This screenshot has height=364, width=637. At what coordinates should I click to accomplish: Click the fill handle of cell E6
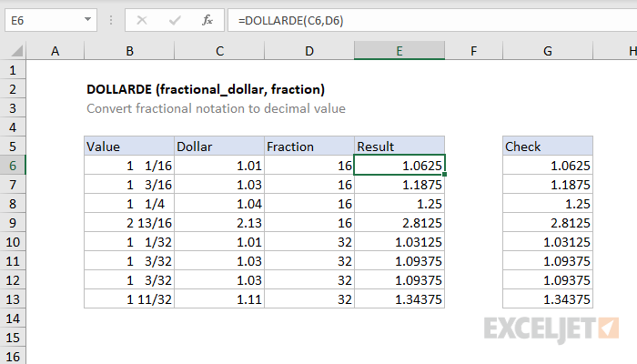click(444, 175)
